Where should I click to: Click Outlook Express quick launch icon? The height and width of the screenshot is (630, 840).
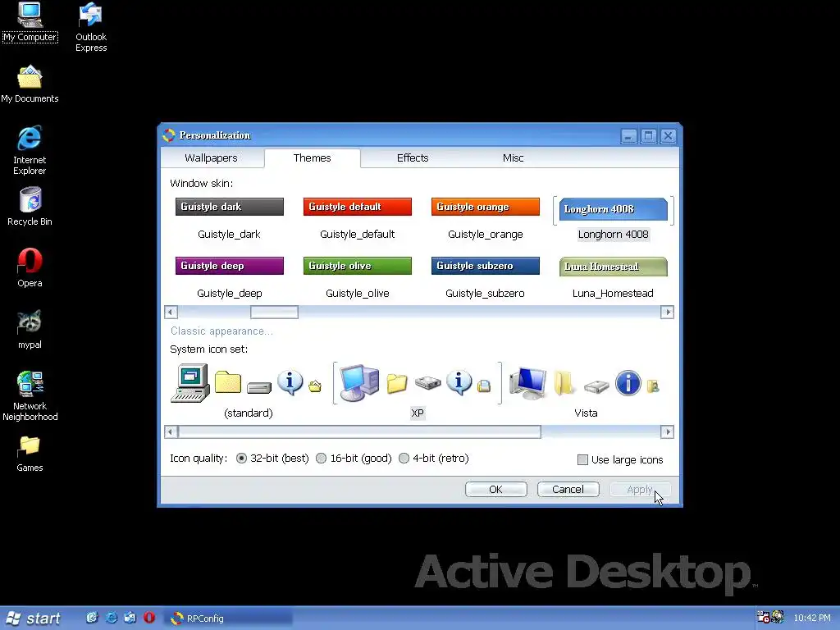pyautogui.click(x=130, y=618)
